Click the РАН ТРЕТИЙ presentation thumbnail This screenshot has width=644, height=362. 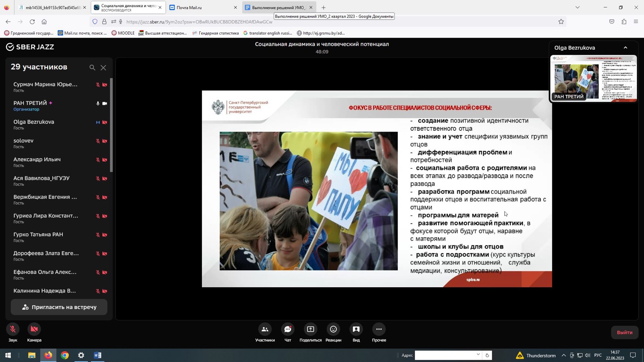(x=593, y=78)
